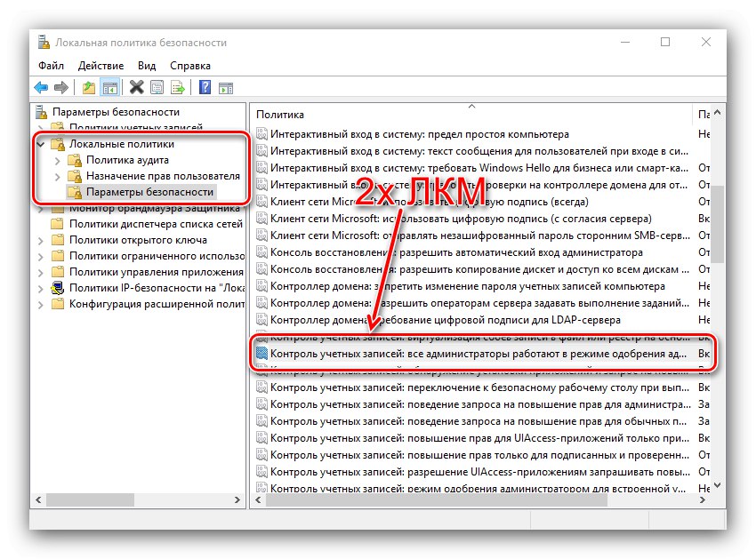Viewport: 756px width, 559px height.
Task: Click the Политики IP-безопасности computer icon
Action: click(58, 288)
